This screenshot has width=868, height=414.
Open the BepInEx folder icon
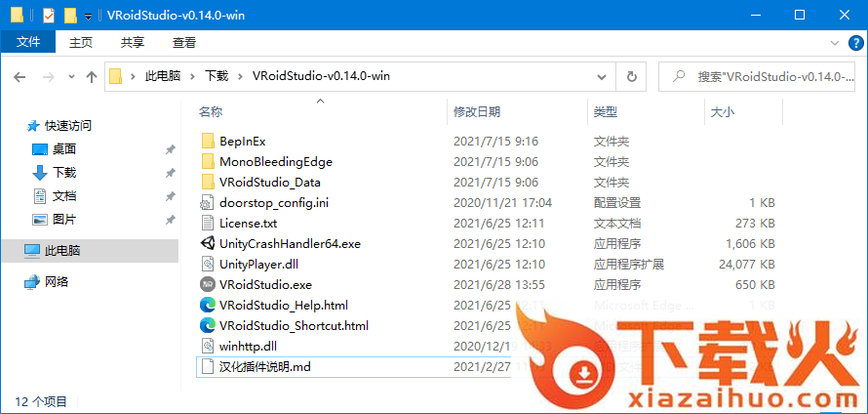pos(208,142)
